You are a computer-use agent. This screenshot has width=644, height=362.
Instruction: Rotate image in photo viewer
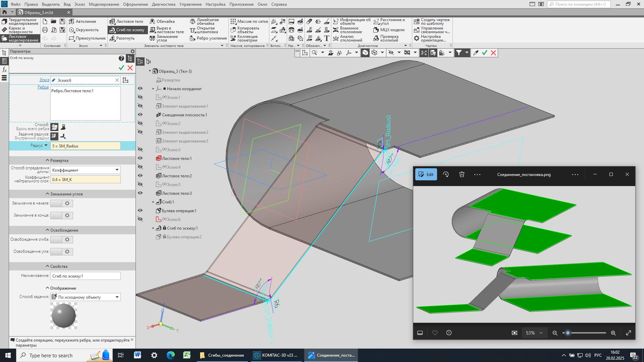click(x=446, y=174)
